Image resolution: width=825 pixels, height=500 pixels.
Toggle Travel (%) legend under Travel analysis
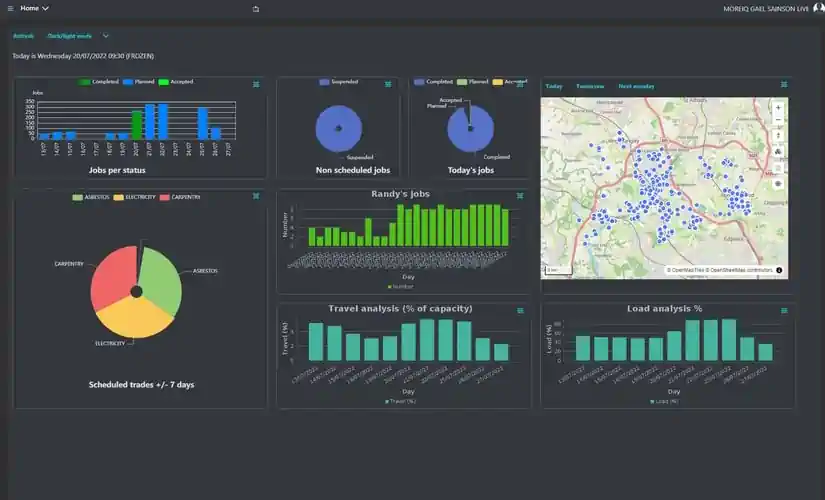coord(400,402)
